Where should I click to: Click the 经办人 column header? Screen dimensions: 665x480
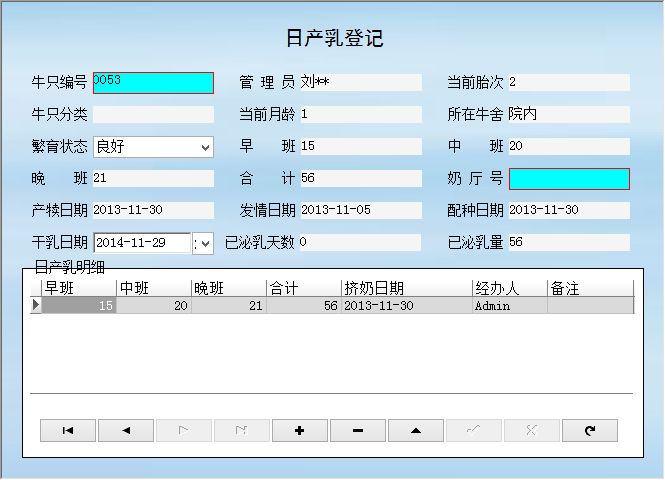(508, 288)
